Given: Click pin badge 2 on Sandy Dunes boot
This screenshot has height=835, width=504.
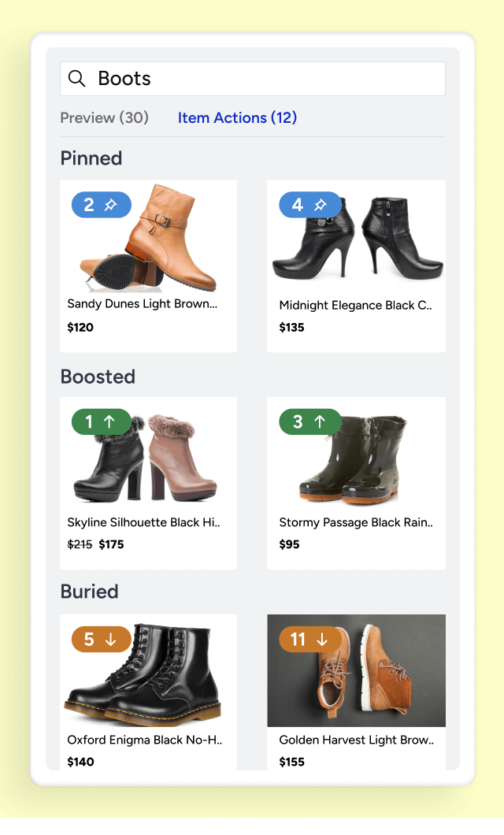Looking at the screenshot, I should (x=101, y=205).
